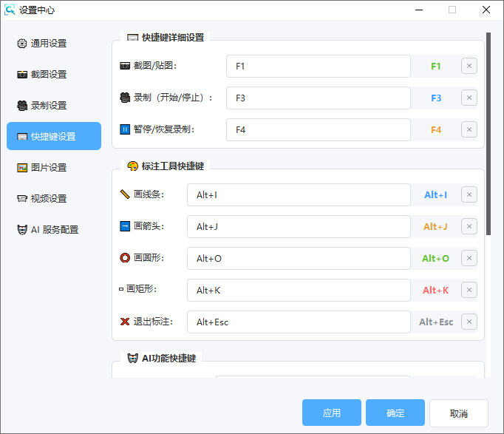
Task: Clear the Alt+Esc exit annotation shortcut
Action: pos(469,322)
